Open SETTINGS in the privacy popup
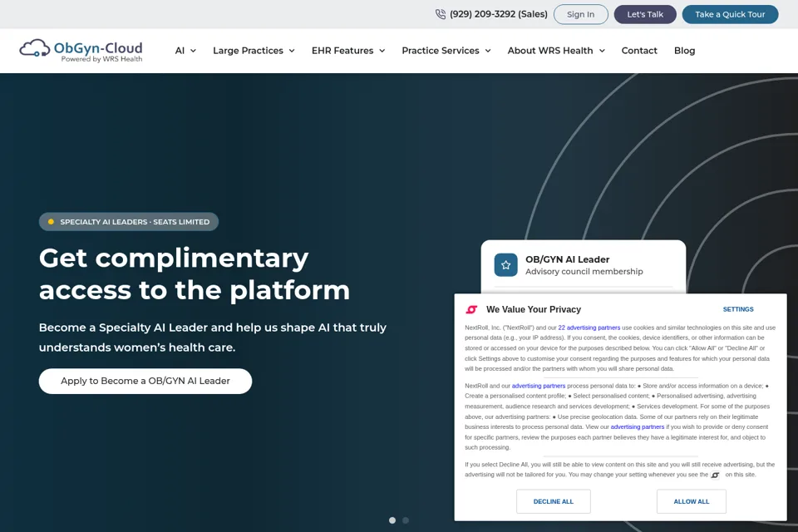Viewport: 798px width, 532px height. tap(738, 309)
